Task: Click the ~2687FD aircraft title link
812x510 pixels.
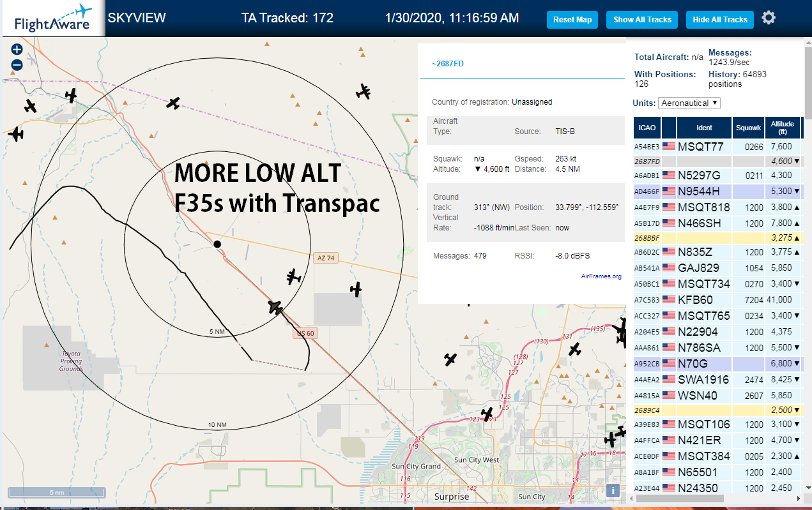Action: [x=448, y=64]
